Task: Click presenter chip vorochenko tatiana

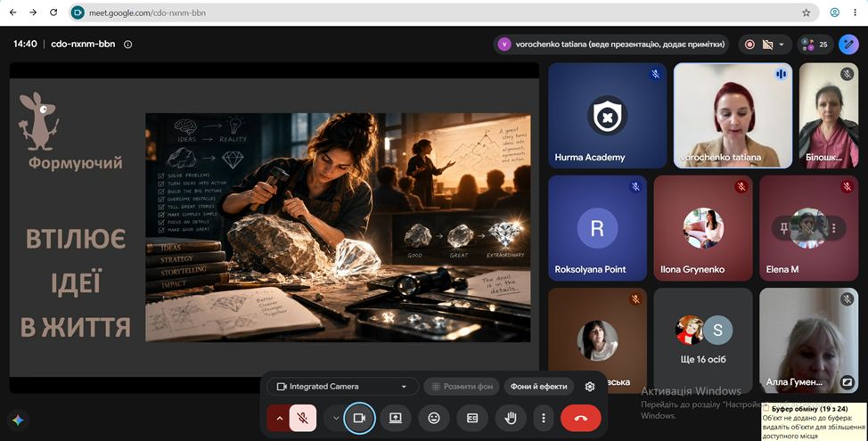Action: point(610,45)
